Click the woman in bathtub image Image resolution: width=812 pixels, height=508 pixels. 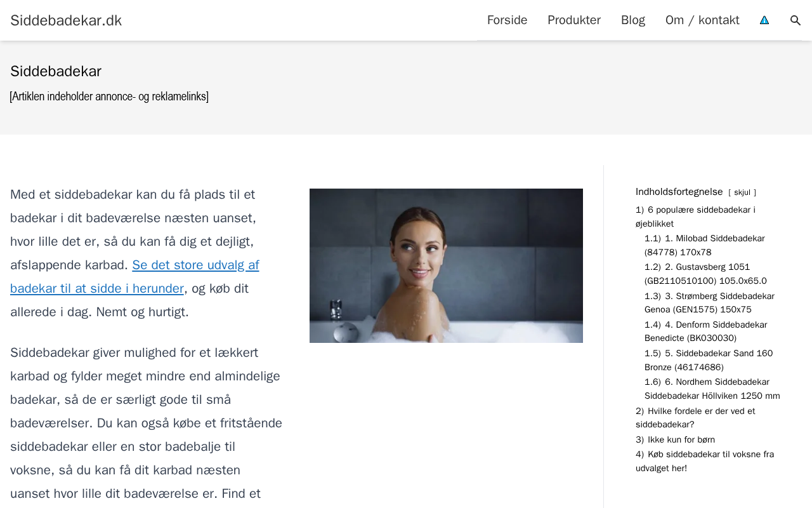[446, 265]
